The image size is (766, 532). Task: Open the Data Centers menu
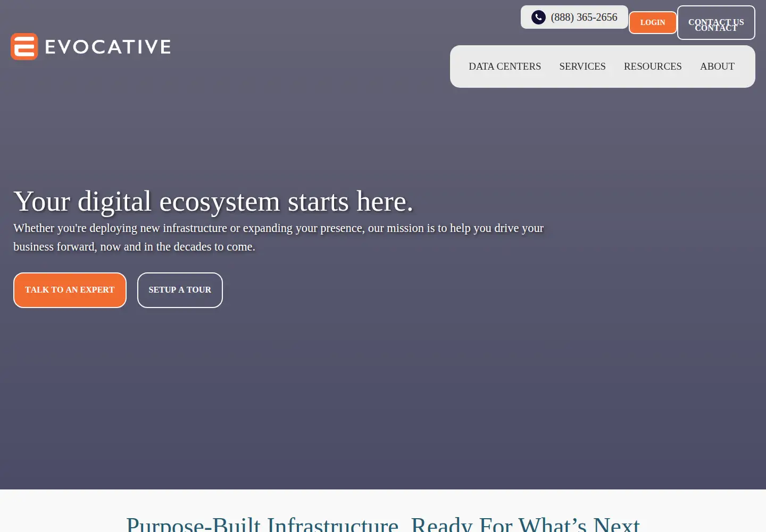coord(505,66)
